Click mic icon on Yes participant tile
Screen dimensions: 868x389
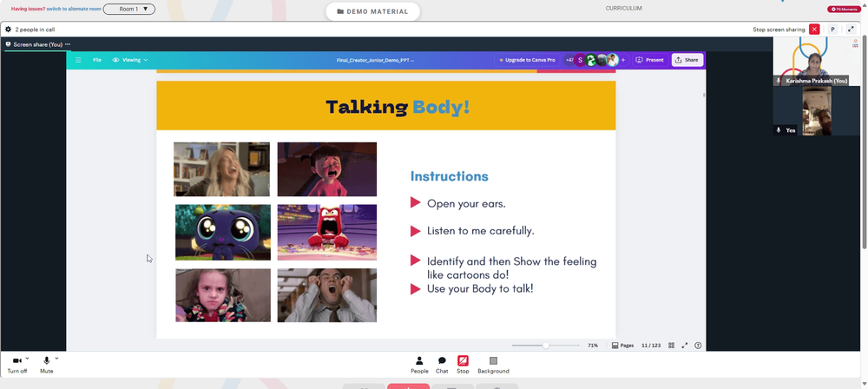pos(779,130)
